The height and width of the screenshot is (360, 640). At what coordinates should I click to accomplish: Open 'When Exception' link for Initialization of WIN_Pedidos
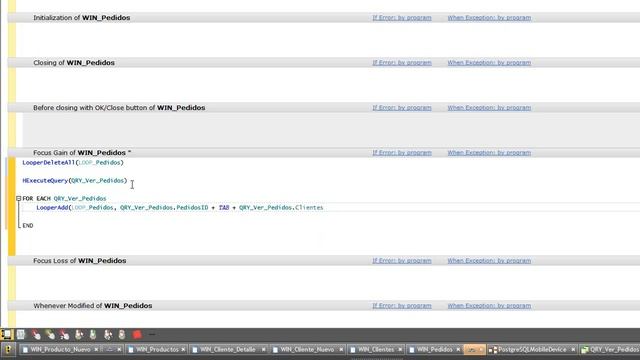pyautogui.click(x=489, y=18)
